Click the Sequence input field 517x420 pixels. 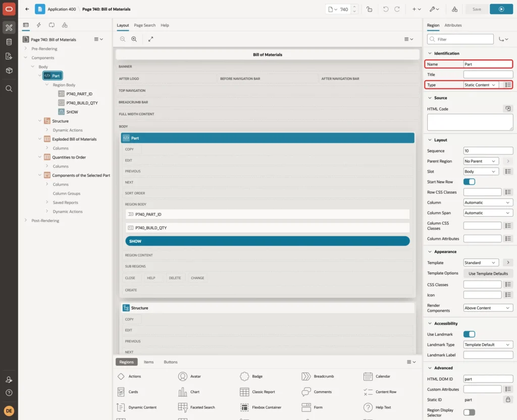[488, 151]
